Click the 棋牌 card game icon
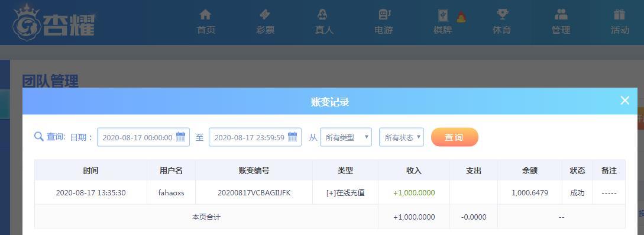Screen dimensions: 644x235 [x=443, y=15]
